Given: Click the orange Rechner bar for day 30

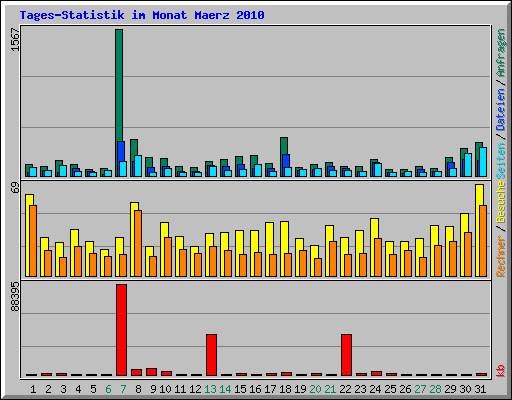Looking at the screenshot, I should (x=468, y=254).
